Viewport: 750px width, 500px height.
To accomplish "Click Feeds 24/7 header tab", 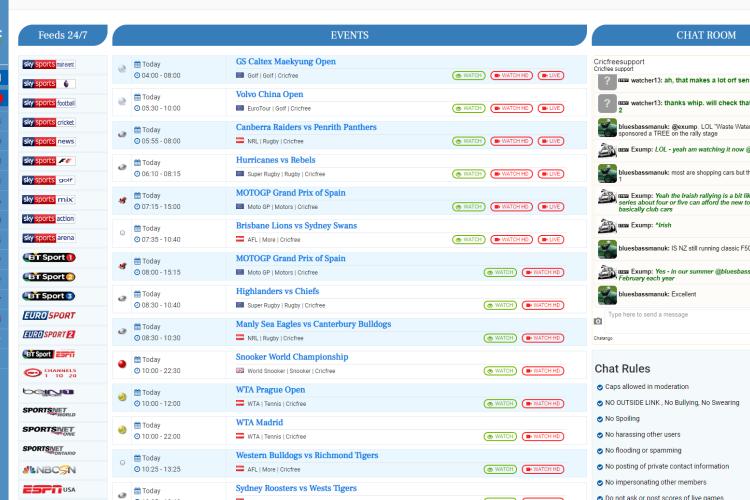I will pos(63,35).
